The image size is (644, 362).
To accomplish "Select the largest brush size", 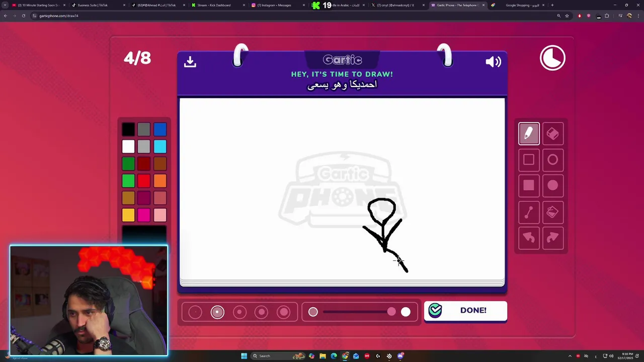I will coord(284,312).
